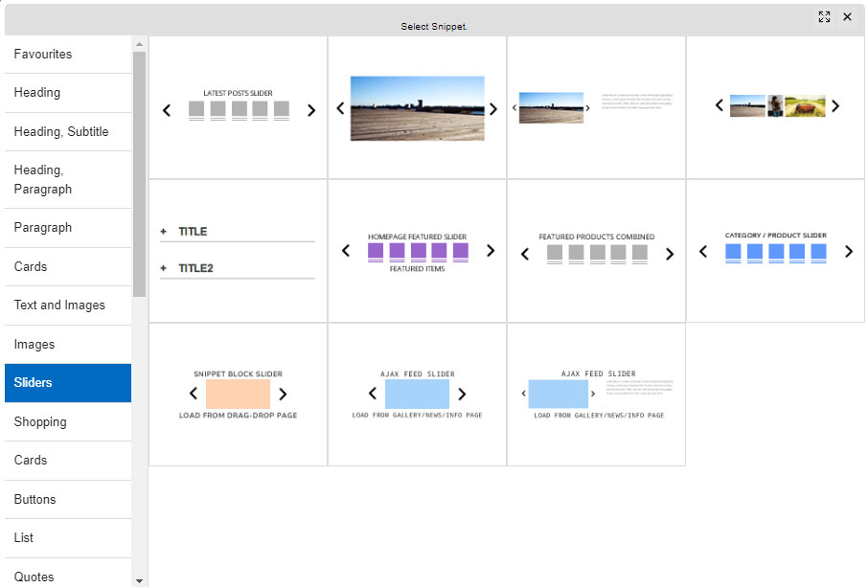The image size is (868, 588).
Task: Pick the Category / Product Slider snippet
Action: point(775,250)
